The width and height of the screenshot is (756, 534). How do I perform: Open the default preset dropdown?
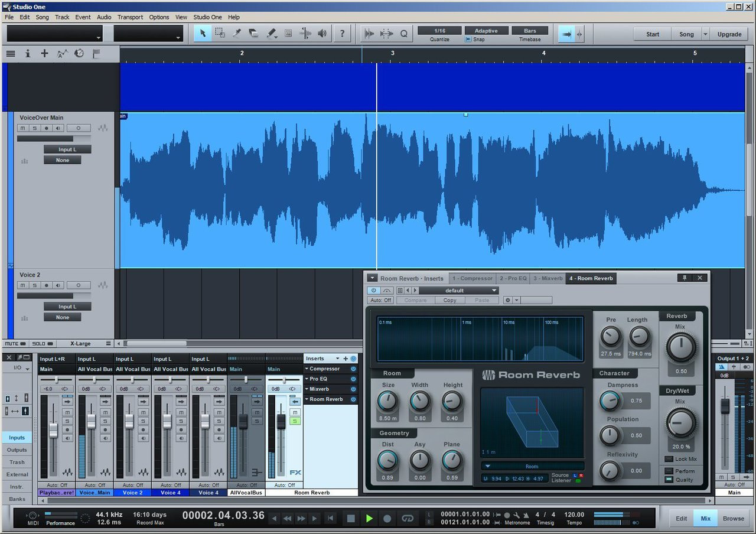[x=458, y=291]
